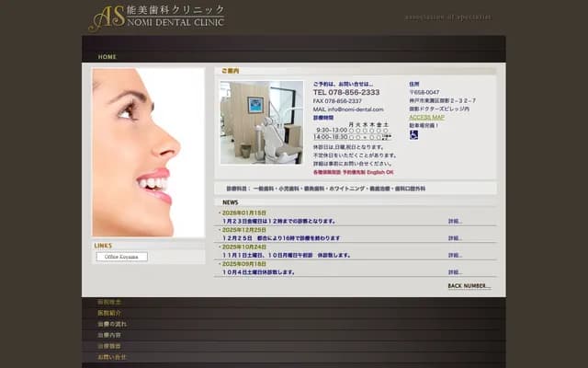Screen dimensions: 588x368
Task: Click the news headline 10月4日土曜日休診致します
Action: tap(258, 272)
